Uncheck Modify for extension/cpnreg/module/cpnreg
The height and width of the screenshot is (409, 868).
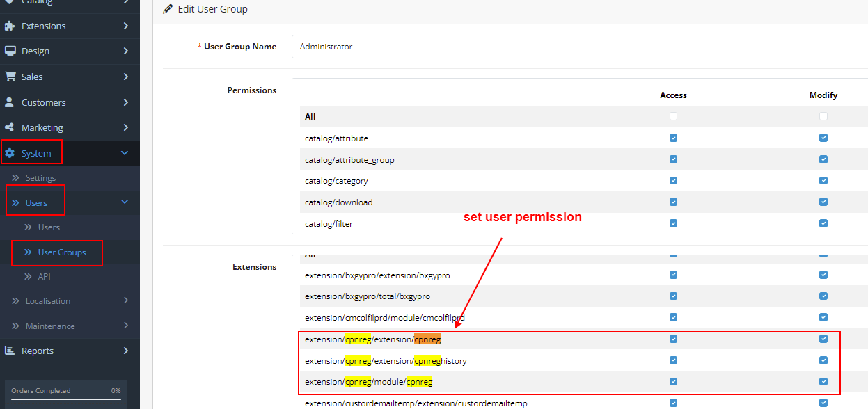tap(823, 381)
